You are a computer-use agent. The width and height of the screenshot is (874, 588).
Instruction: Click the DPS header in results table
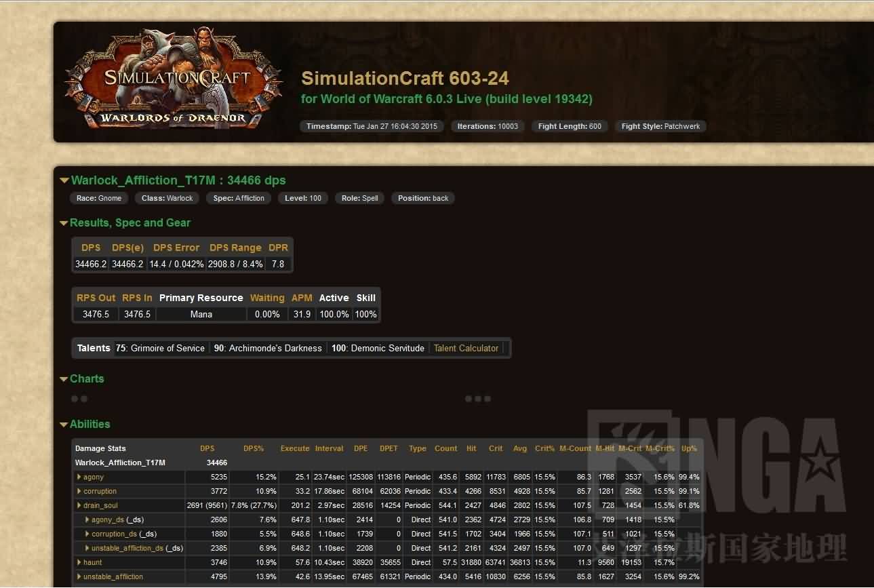pyautogui.click(x=91, y=248)
